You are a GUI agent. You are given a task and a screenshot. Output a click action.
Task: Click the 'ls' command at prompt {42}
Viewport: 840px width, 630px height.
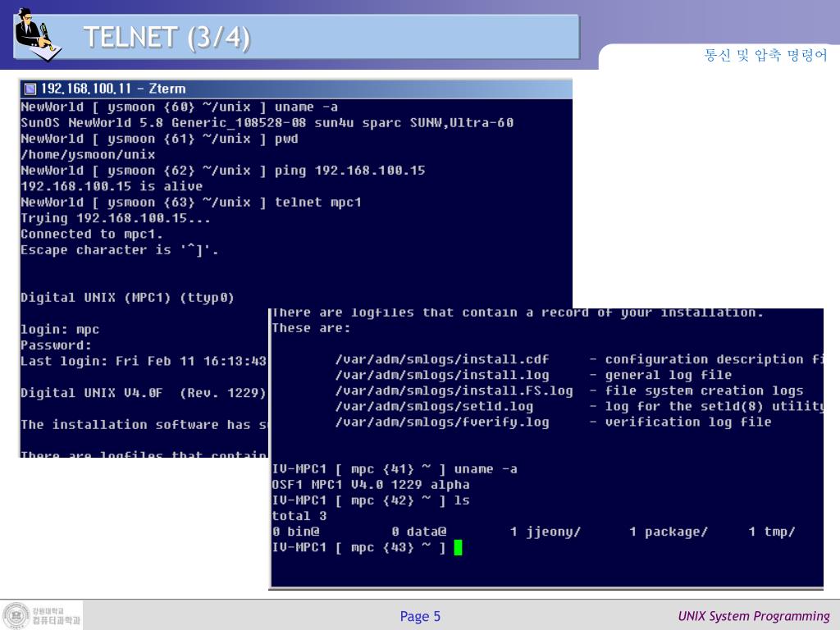pyautogui.click(x=462, y=501)
